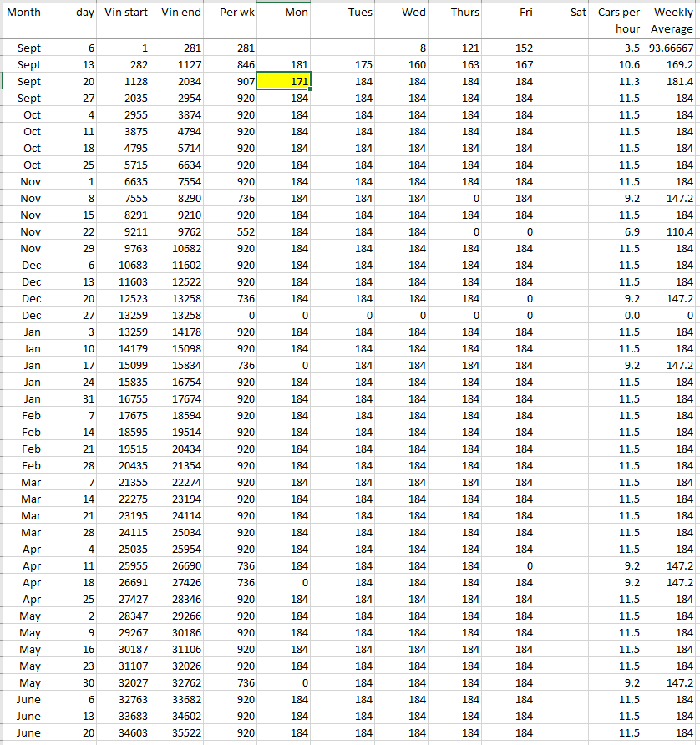Click the Cars per hour value 6.9
The height and width of the screenshot is (745, 700).
coord(618,231)
